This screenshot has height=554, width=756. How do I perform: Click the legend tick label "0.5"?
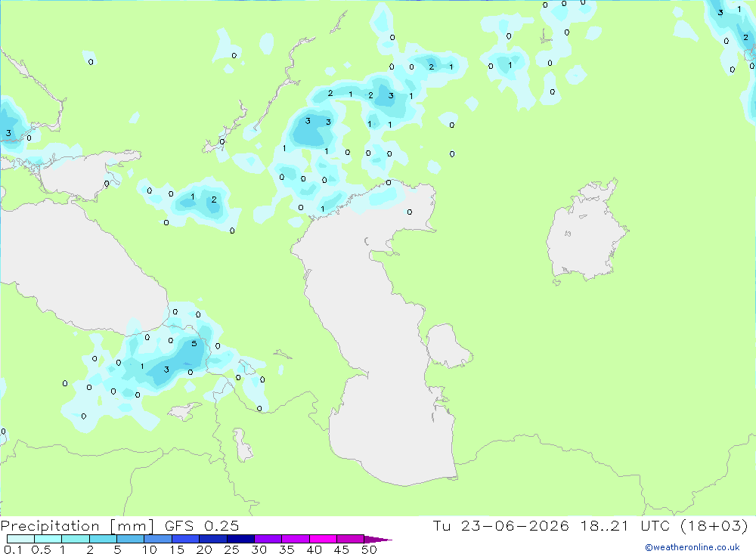42,549
